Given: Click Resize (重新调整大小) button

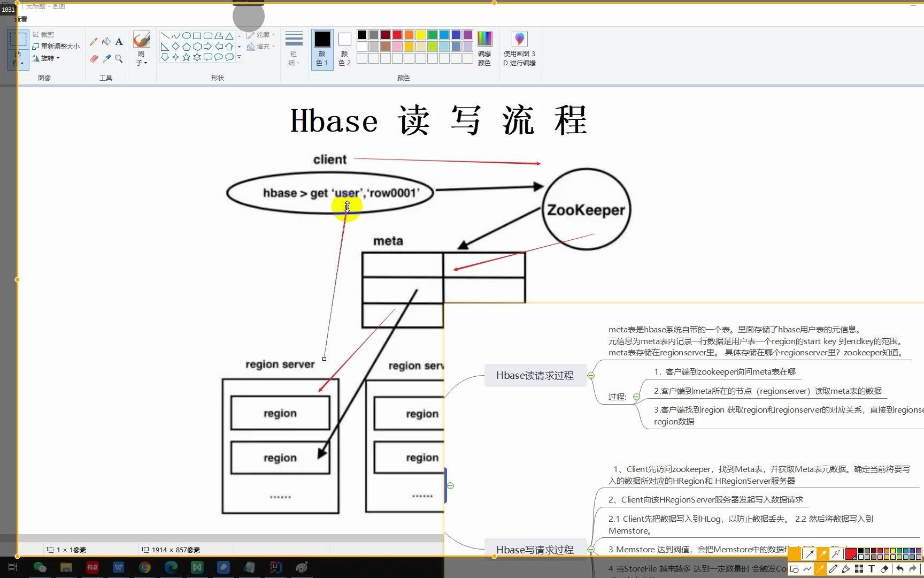Looking at the screenshot, I should tap(56, 46).
